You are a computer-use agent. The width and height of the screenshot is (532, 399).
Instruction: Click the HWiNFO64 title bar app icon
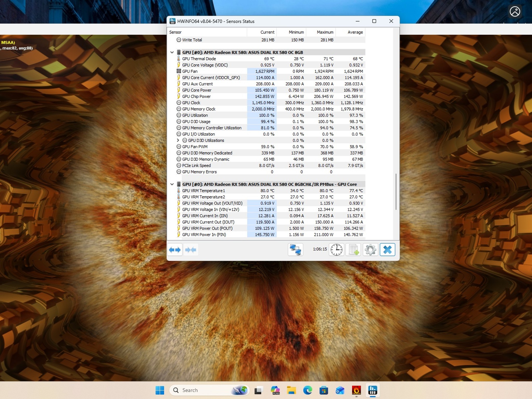(172, 21)
